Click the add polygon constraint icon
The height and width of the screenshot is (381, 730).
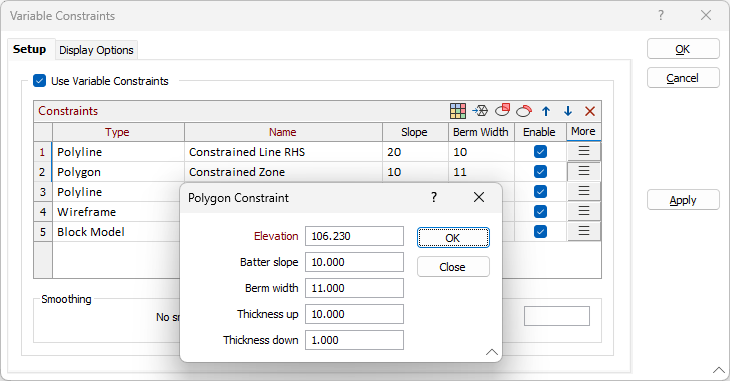(x=502, y=110)
